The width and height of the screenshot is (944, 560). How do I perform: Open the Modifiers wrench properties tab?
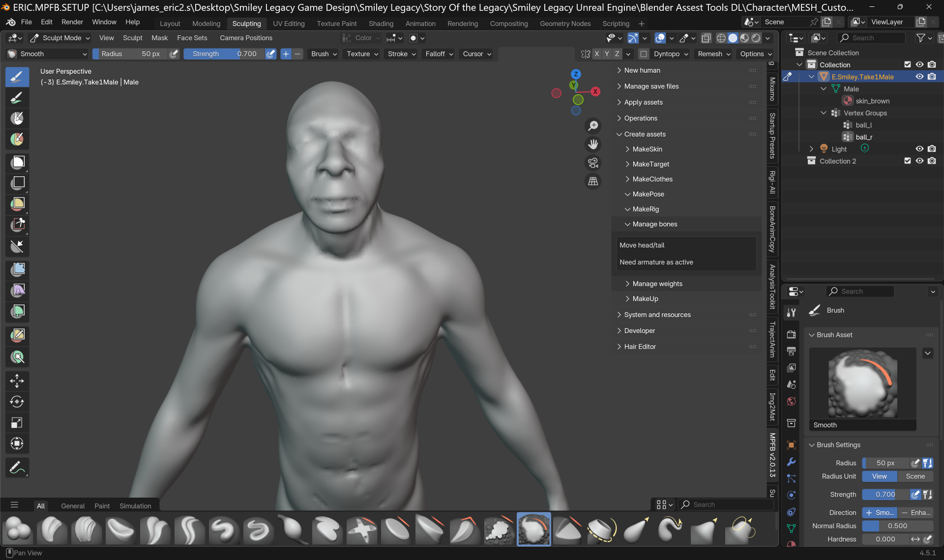pyautogui.click(x=791, y=462)
